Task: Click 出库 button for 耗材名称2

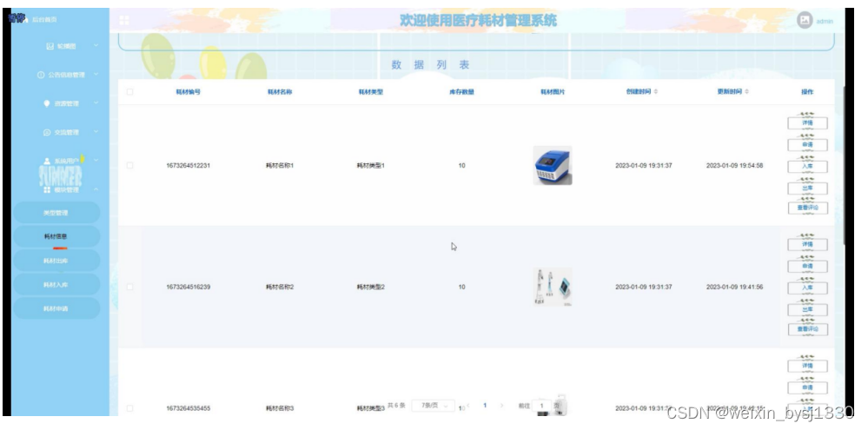Action: [808, 310]
